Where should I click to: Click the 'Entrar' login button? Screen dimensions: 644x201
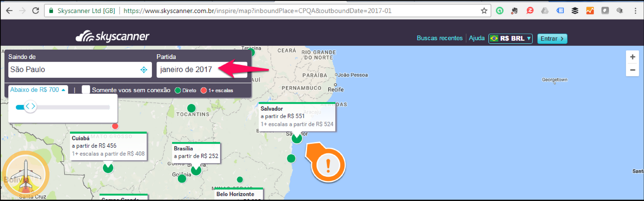[552, 39]
